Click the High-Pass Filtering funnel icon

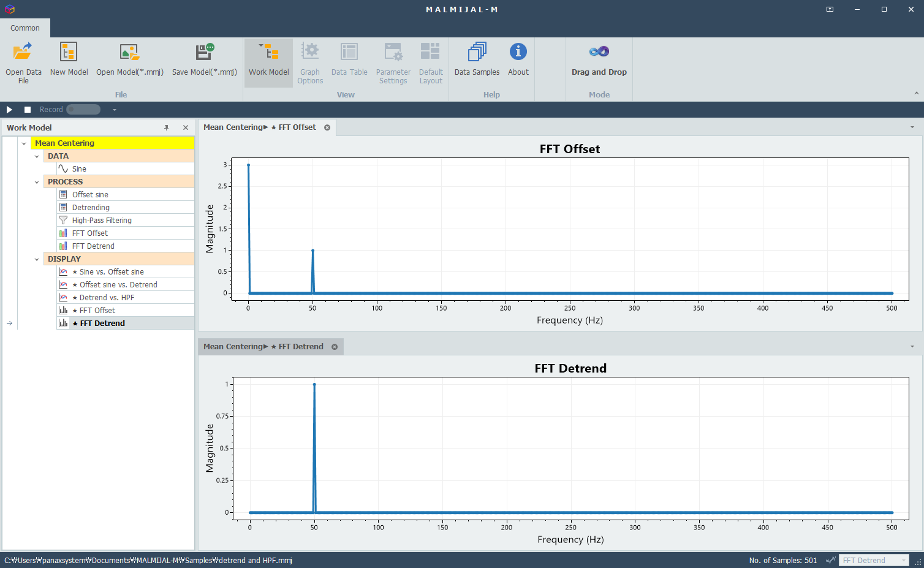63,220
